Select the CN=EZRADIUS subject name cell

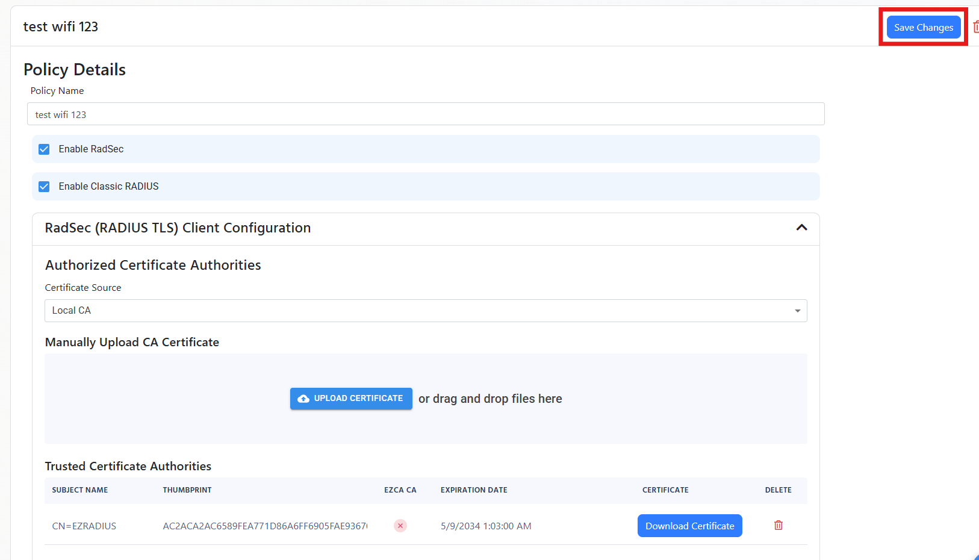pos(84,526)
